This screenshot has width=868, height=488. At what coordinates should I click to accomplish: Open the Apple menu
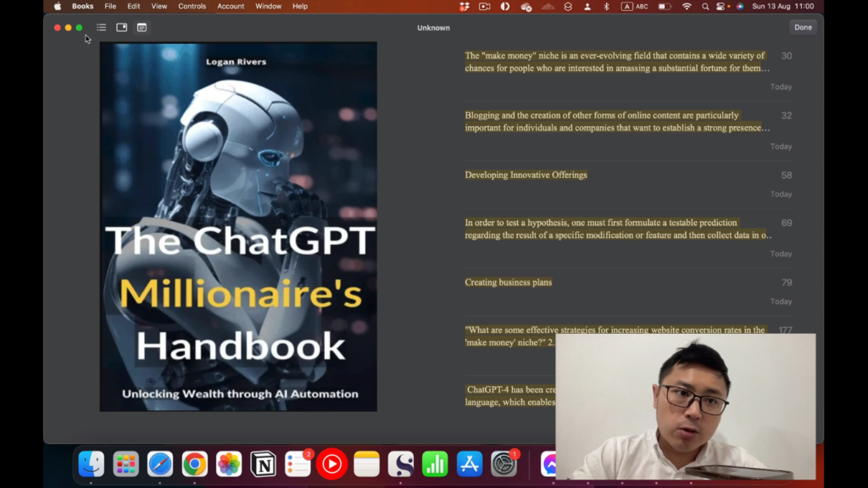(x=58, y=6)
